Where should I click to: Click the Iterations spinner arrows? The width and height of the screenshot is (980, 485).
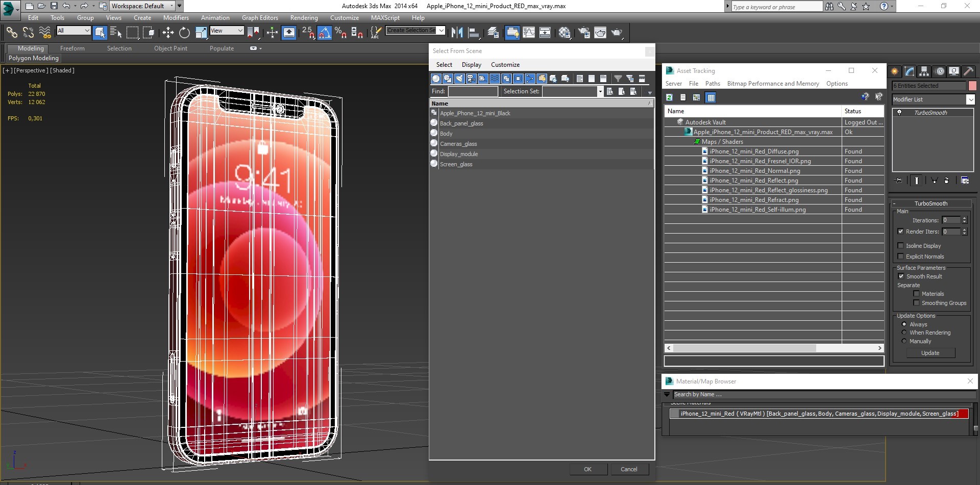point(964,220)
